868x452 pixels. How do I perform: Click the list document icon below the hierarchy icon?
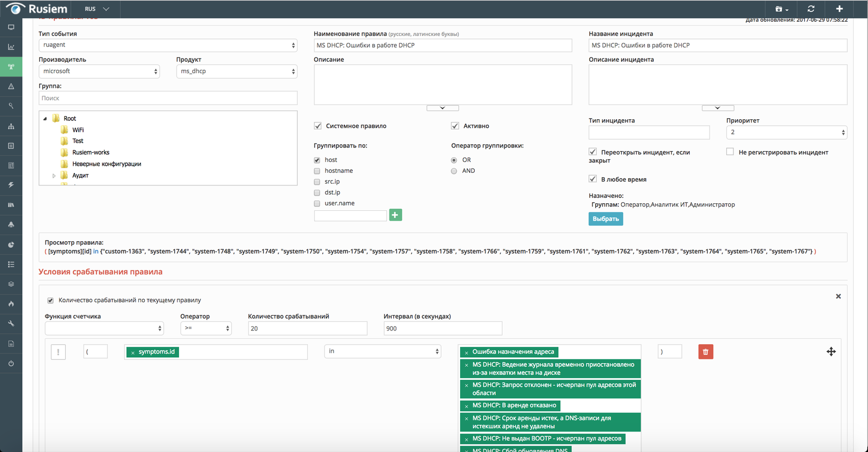[11, 146]
